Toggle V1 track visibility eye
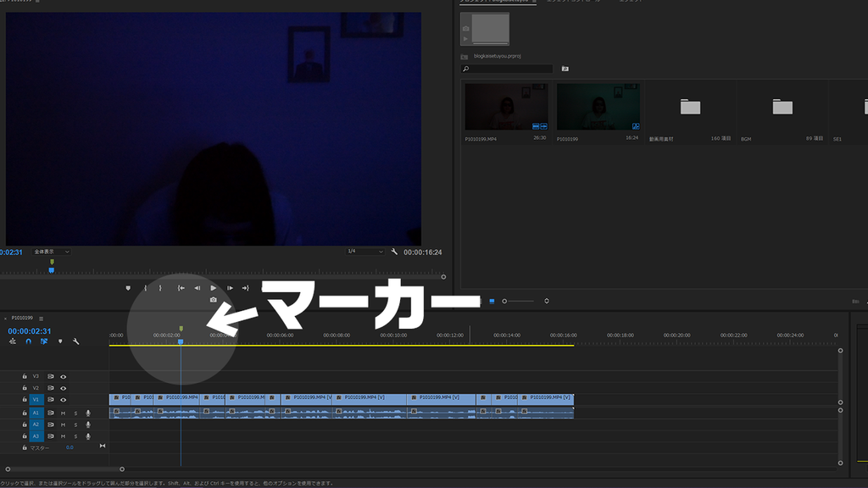Viewport: 868px width, 488px height. point(63,400)
